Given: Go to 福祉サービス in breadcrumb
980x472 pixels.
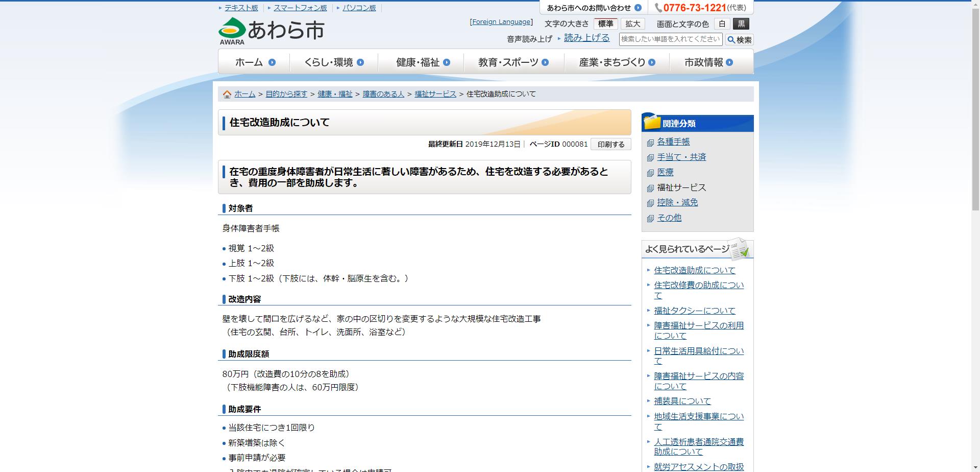Looking at the screenshot, I should (x=435, y=94).
